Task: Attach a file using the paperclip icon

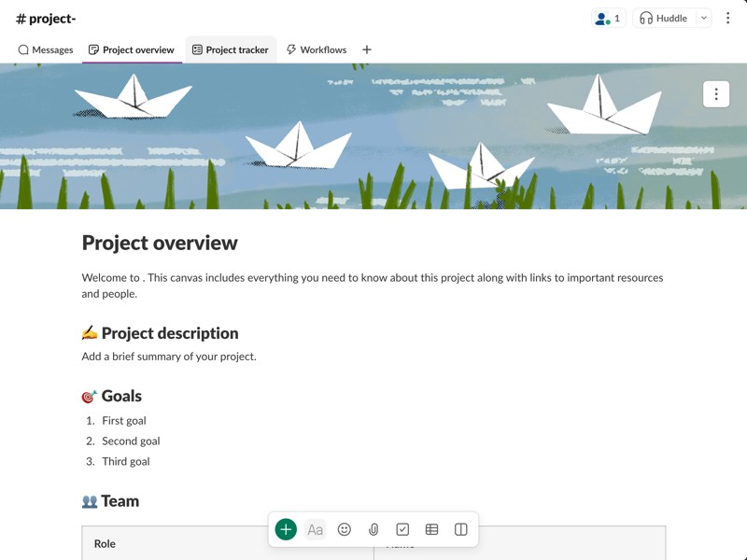Action: [373, 529]
